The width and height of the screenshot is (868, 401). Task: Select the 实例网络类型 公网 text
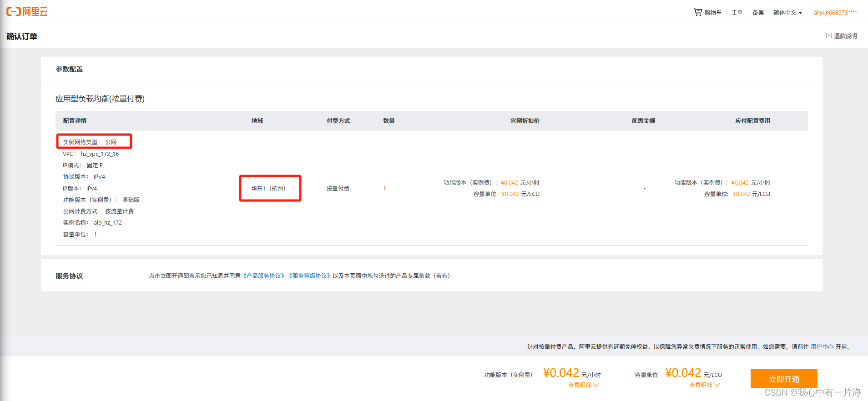point(90,142)
